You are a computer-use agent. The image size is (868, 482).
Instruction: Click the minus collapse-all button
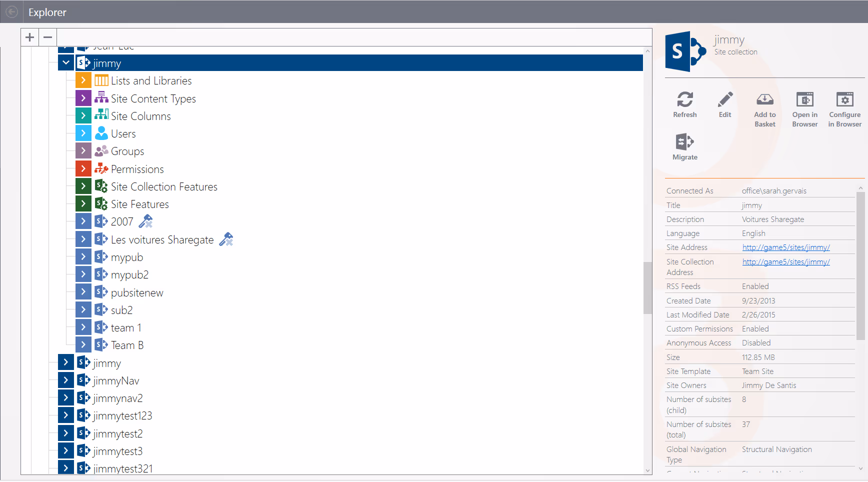(x=48, y=37)
